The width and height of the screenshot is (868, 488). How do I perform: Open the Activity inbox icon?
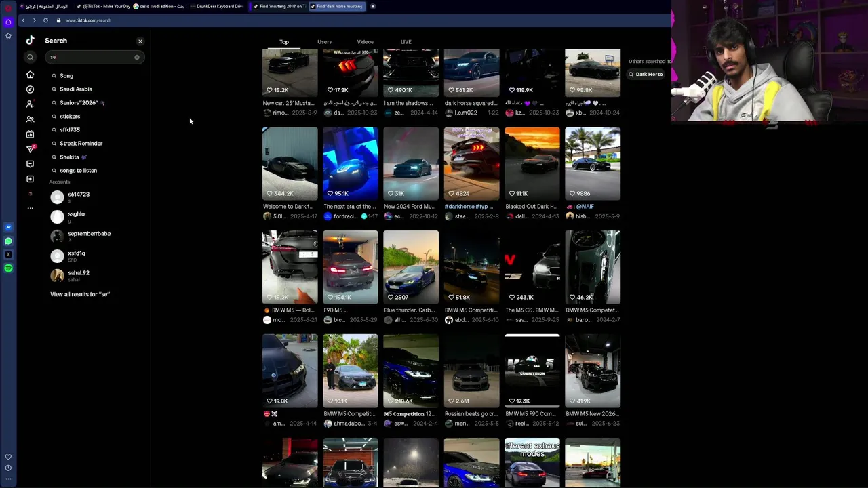(x=30, y=164)
